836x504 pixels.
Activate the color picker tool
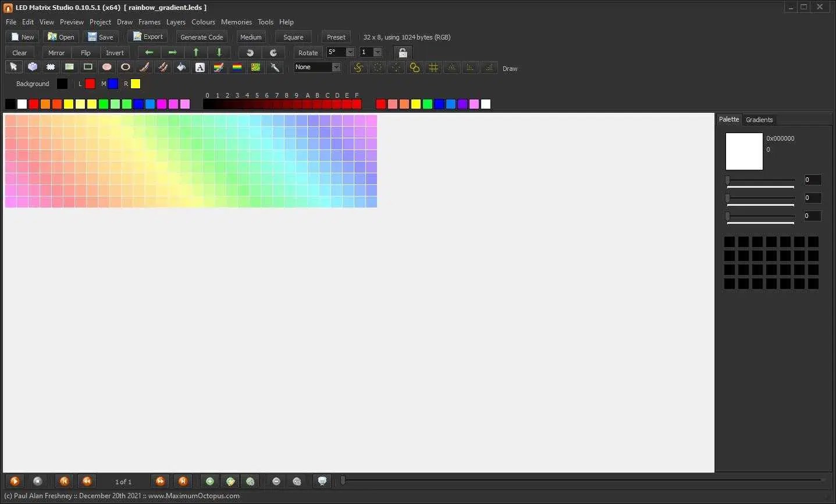pyautogui.click(x=275, y=67)
